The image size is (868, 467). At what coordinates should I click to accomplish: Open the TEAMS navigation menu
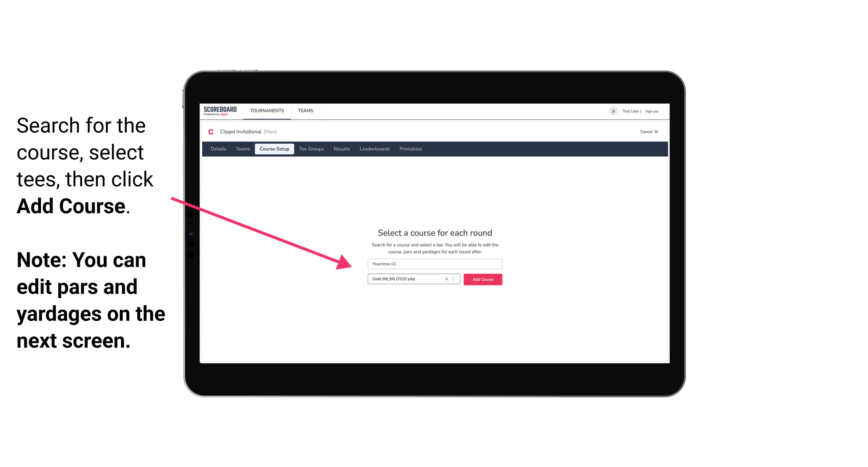pos(305,110)
